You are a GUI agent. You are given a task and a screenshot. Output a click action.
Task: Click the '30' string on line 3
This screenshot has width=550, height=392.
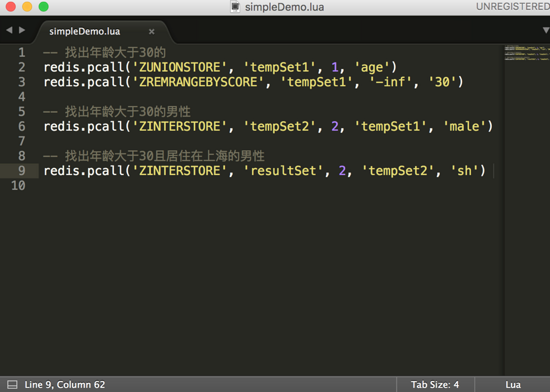click(x=442, y=82)
